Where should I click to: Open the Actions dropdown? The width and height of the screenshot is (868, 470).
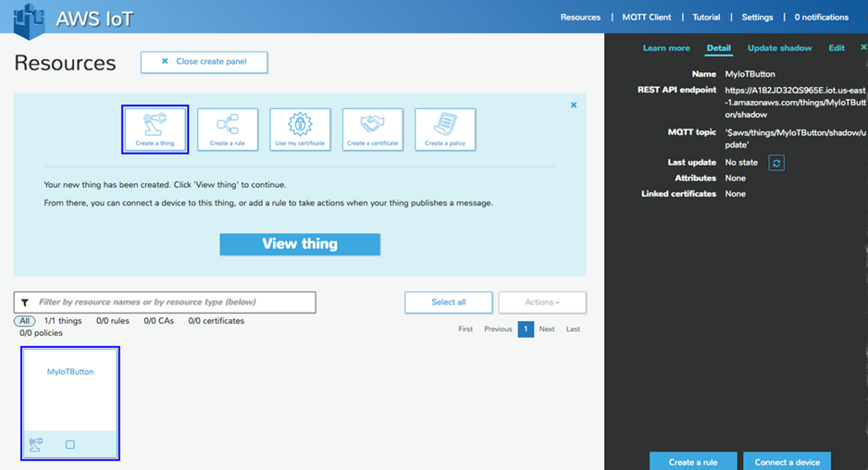pyautogui.click(x=542, y=303)
